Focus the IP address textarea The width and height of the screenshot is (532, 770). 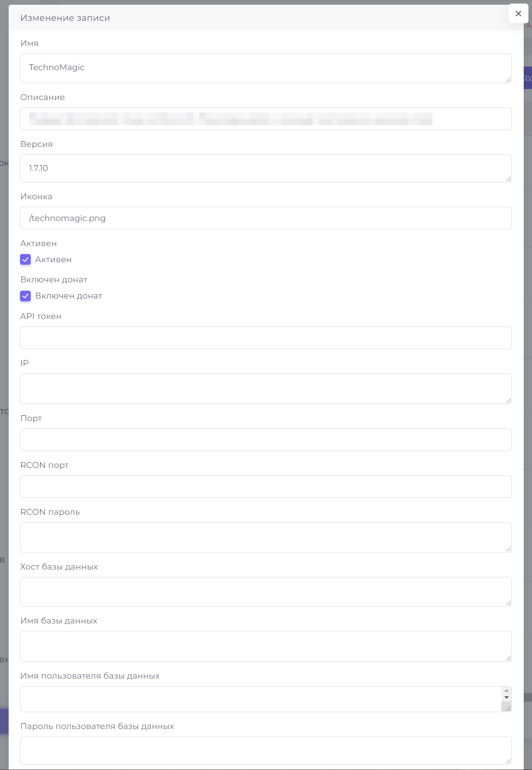point(266,388)
